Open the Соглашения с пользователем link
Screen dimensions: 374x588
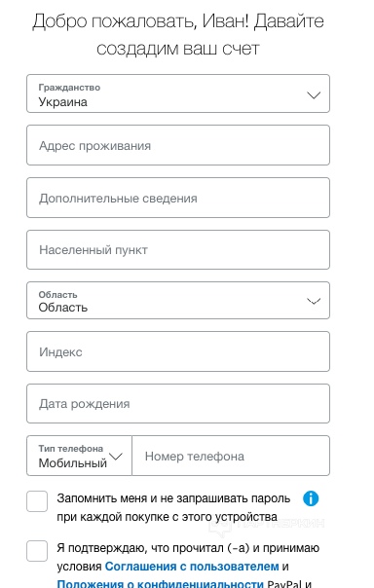point(192,567)
